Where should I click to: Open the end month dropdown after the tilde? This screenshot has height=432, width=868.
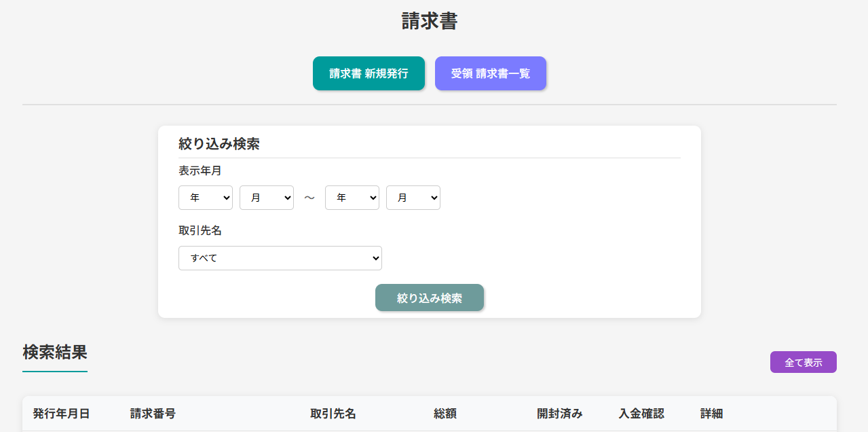pos(413,198)
